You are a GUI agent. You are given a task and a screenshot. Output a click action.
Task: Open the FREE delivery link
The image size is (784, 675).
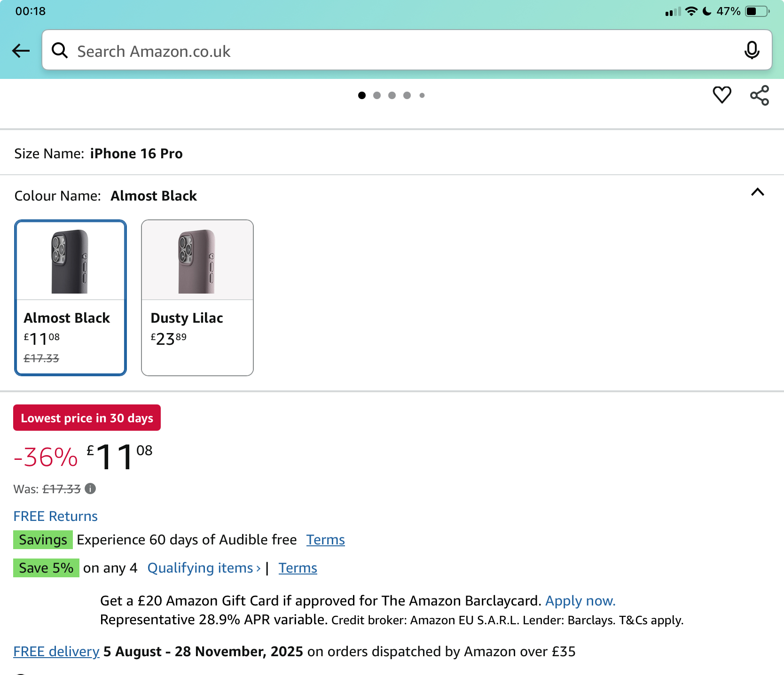pos(56,652)
